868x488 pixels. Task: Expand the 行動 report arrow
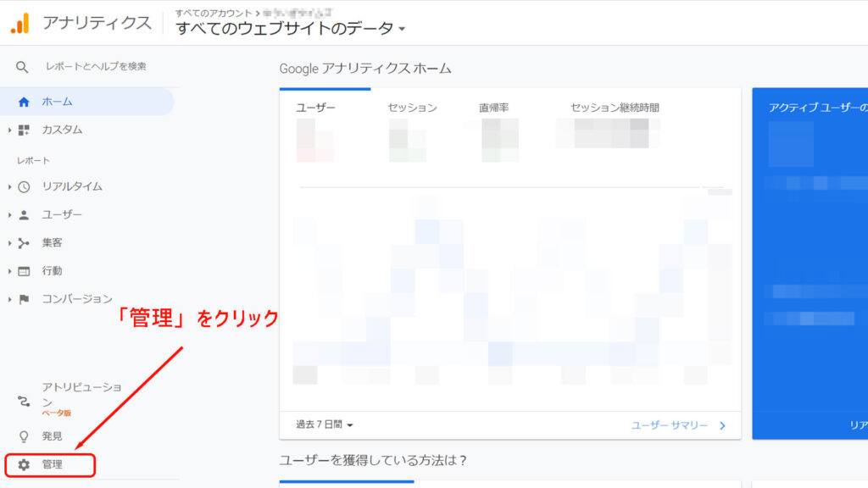(9, 271)
